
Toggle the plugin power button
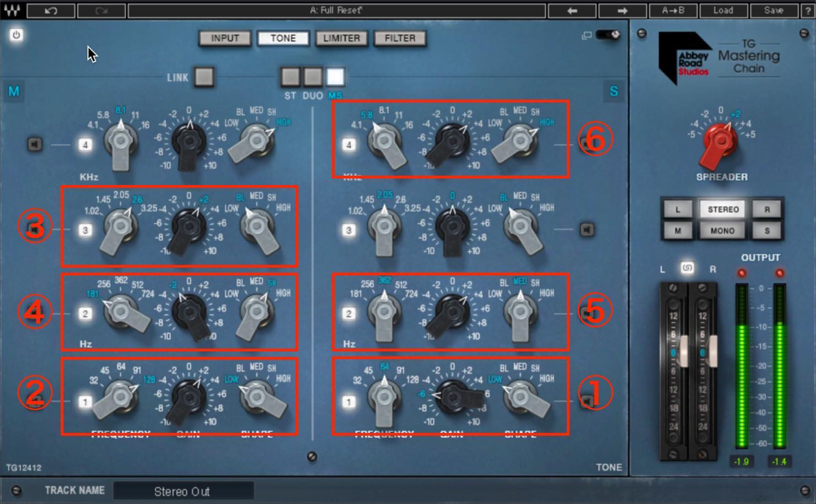pyautogui.click(x=17, y=35)
